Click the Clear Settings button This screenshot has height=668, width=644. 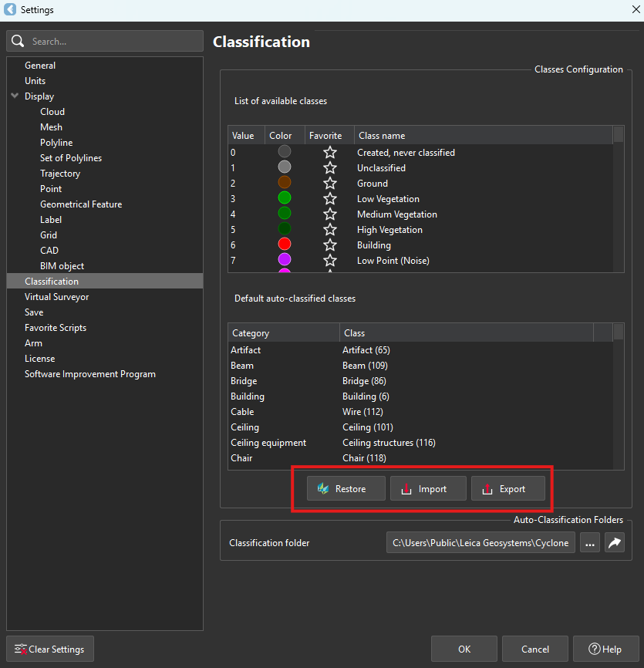[x=50, y=649]
